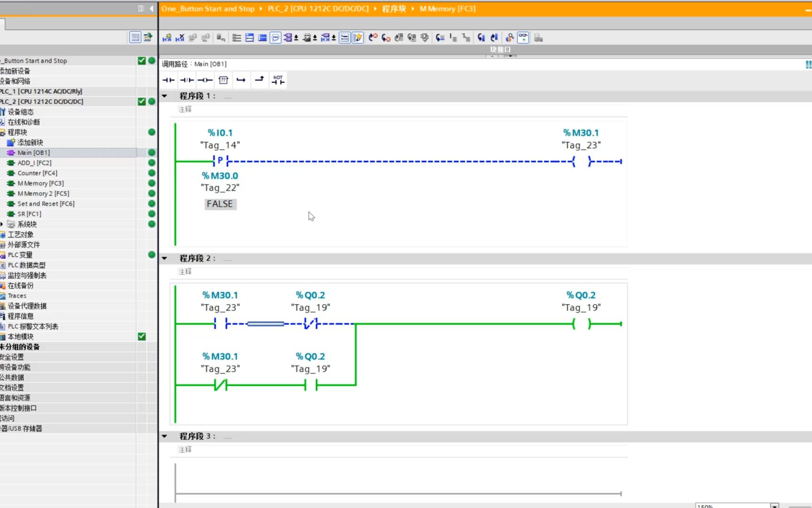The image size is (812, 508).
Task: Select M Memory [FC3] block
Action: tap(40, 183)
